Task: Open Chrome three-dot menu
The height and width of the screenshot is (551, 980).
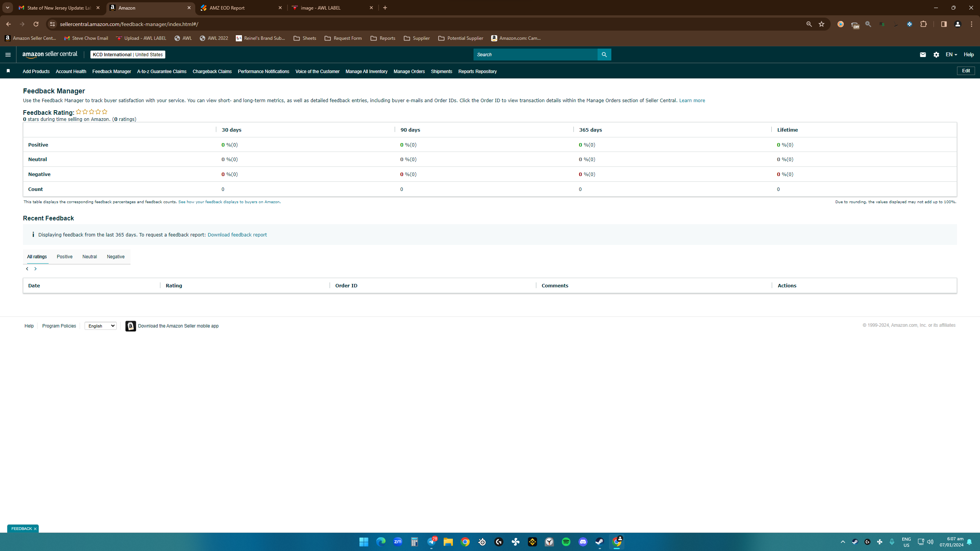Action: point(972,24)
